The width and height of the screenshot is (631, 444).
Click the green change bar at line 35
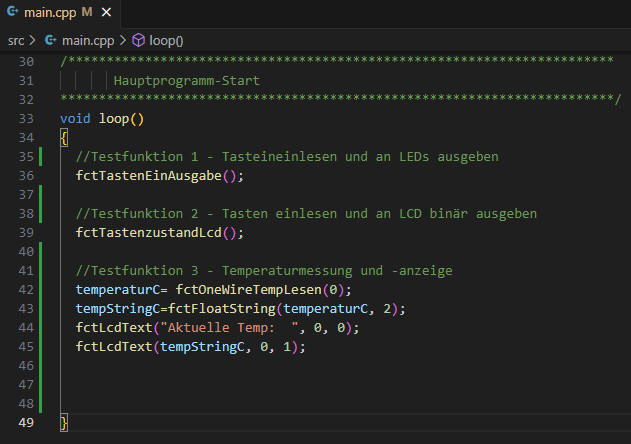tap(41, 157)
